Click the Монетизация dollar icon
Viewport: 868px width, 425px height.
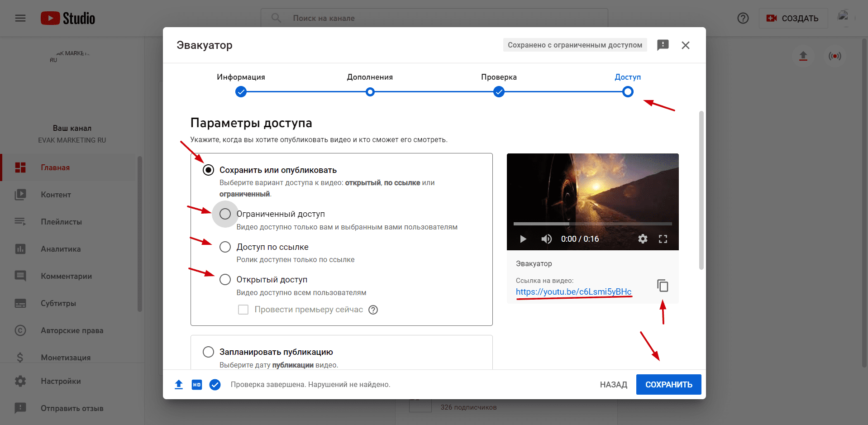[20, 358]
